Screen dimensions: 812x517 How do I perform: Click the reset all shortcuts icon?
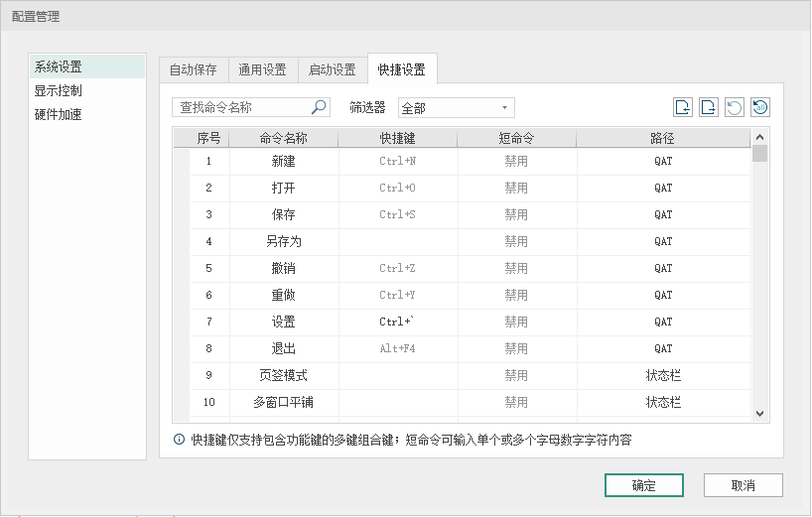760,107
